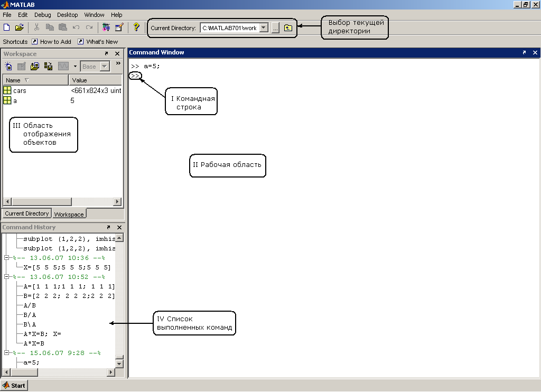The width and height of the screenshot is (541, 392).
Task: Save Workspace variables icon
Action: 48,66
